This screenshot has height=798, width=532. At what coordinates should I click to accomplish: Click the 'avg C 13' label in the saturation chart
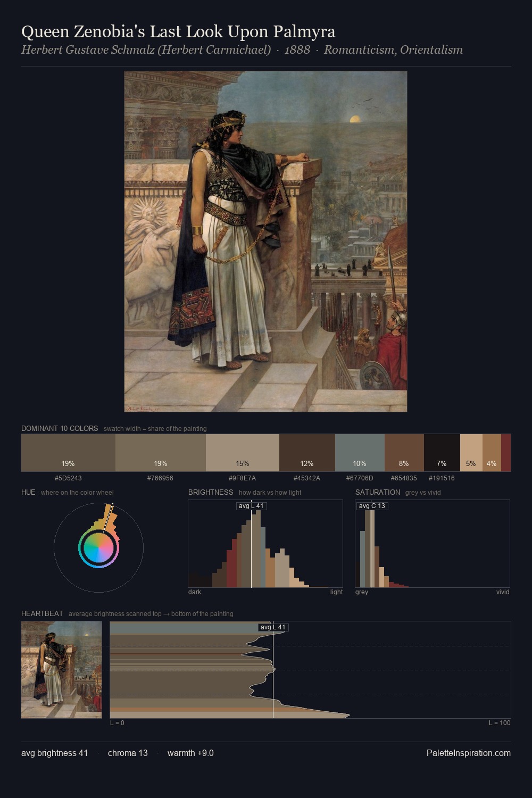[x=372, y=506]
